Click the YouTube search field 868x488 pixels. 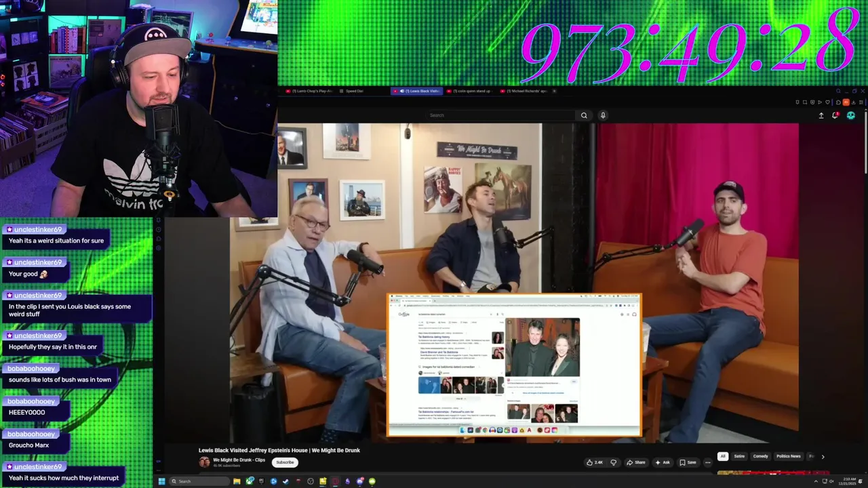point(500,115)
